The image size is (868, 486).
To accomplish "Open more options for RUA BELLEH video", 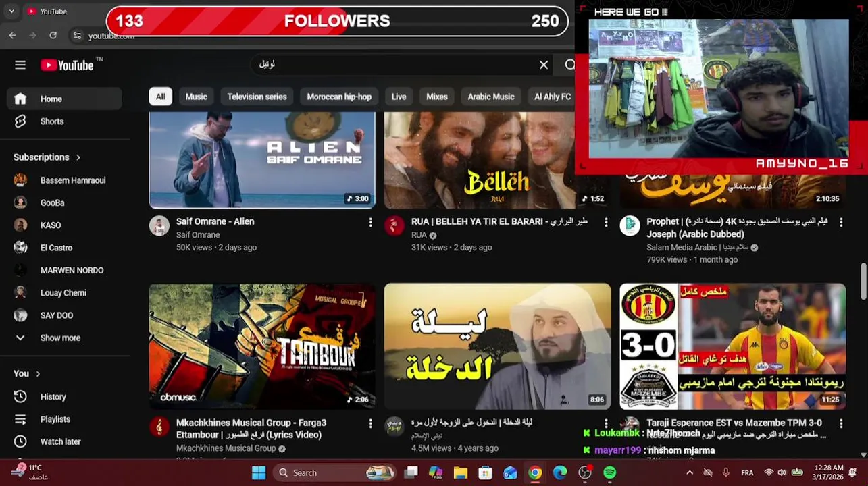I will tap(606, 222).
